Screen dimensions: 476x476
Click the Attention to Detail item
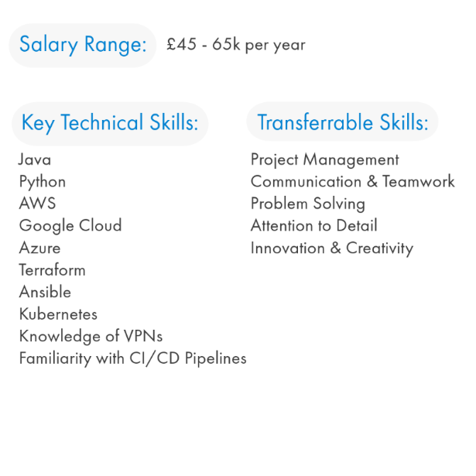(x=314, y=225)
